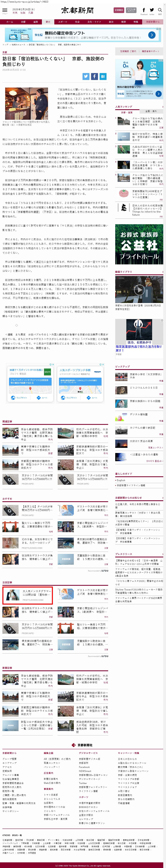Select 京都・滋賀 ranking tab
Screen dimensions: 166x868
pos(127,112)
